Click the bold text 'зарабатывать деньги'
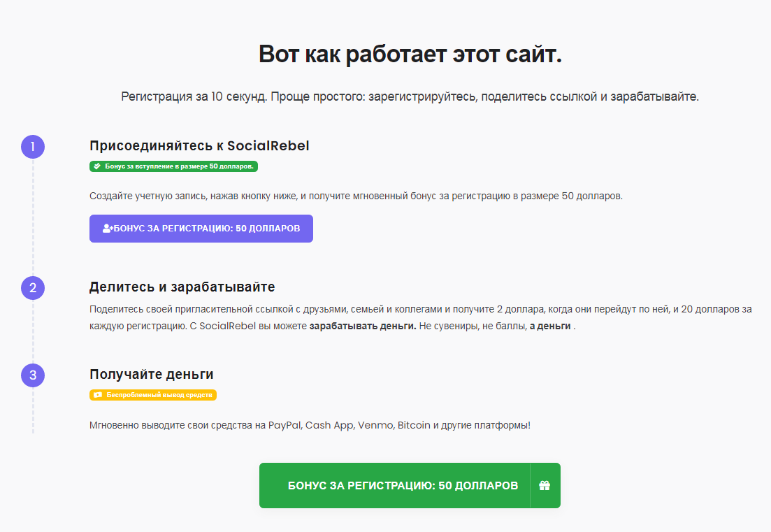Screen dimensions: 771x532 point(363,326)
